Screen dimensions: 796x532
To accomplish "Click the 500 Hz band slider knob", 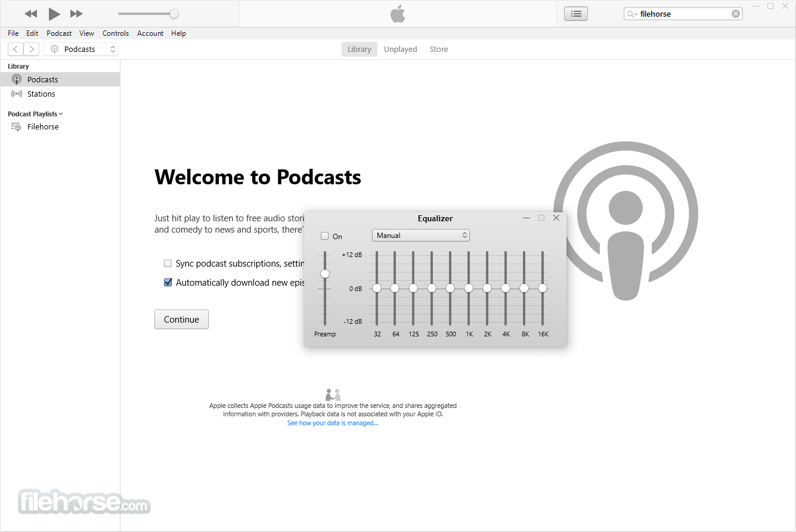I will click(450, 288).
